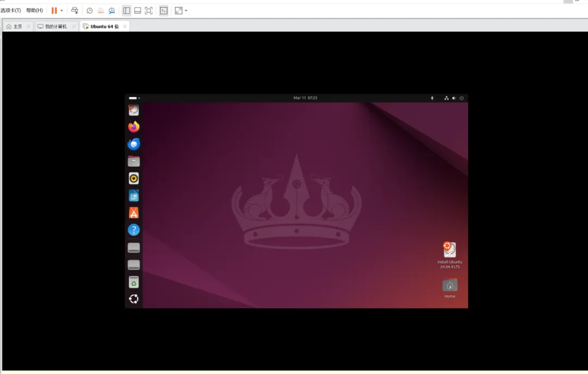Launch Rhythmbox music player from the dock
This screenshot has width=588, height=374.
(x=134, y=179)
